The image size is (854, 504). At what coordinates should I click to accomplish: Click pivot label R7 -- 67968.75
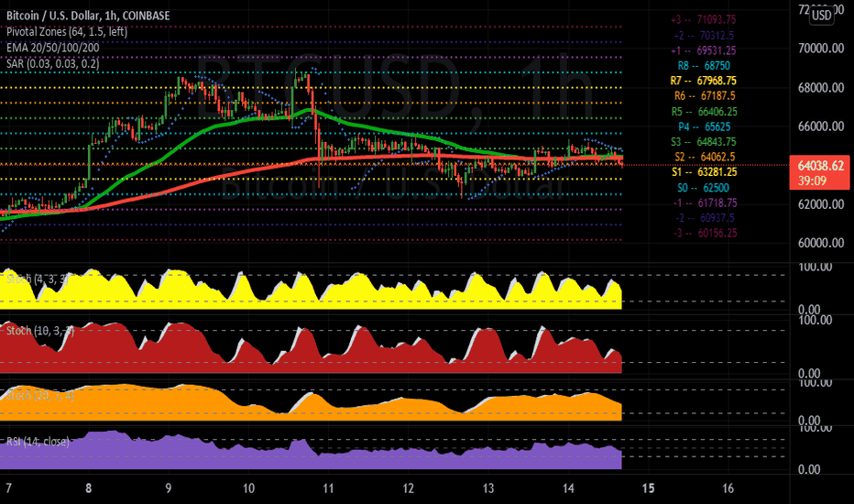703,81
